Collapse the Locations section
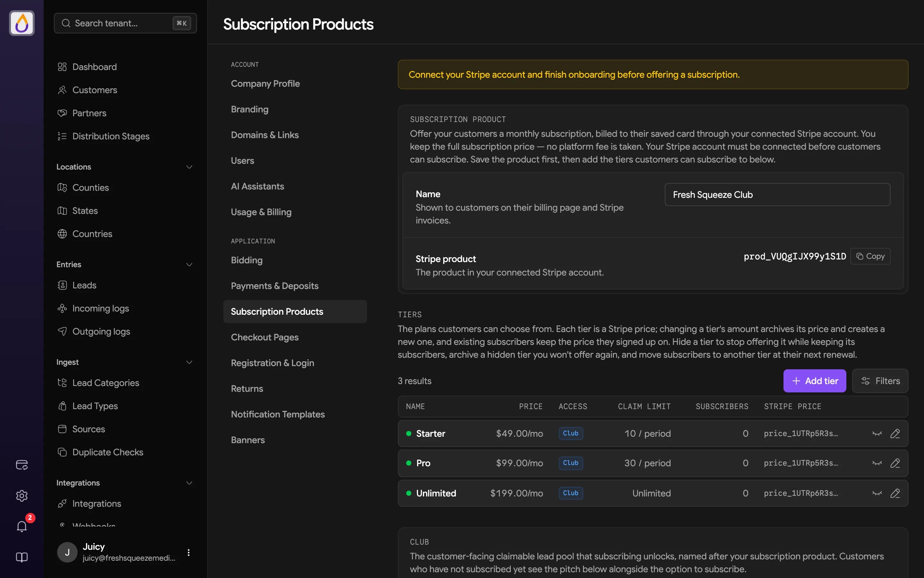Image resolution: width=924 pixels, height=578 pixels. 189,167
